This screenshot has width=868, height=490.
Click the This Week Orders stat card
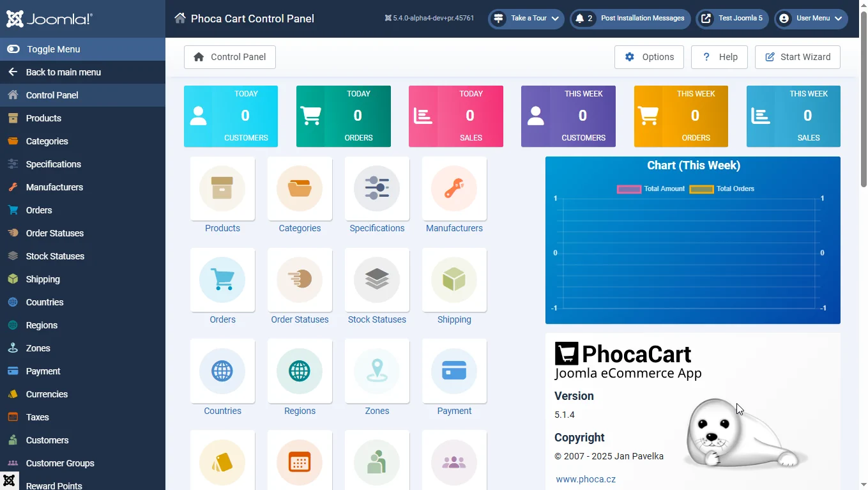(681, 116)
